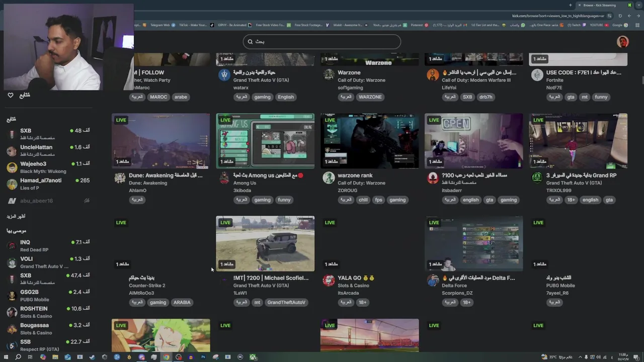Click the 3kiboda channel avatar
Image resolution: width=644 pixels, height=362 pixels.
pos(224,178)
